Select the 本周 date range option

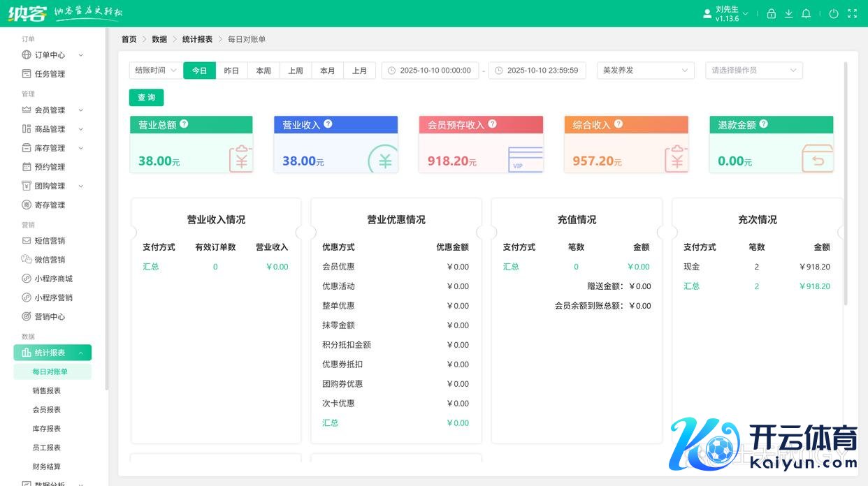263,71
